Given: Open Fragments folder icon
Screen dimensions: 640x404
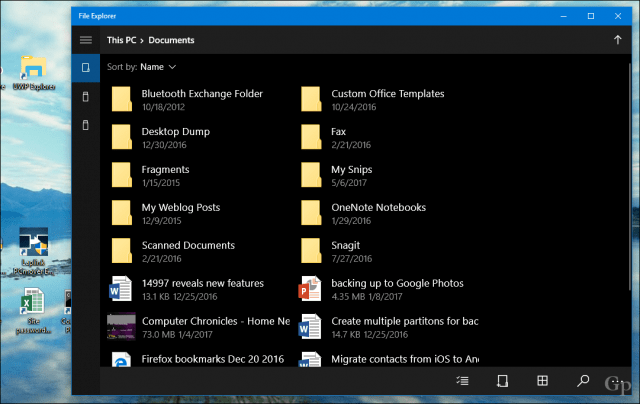Looking at the screenshot, I should [122, 175].
